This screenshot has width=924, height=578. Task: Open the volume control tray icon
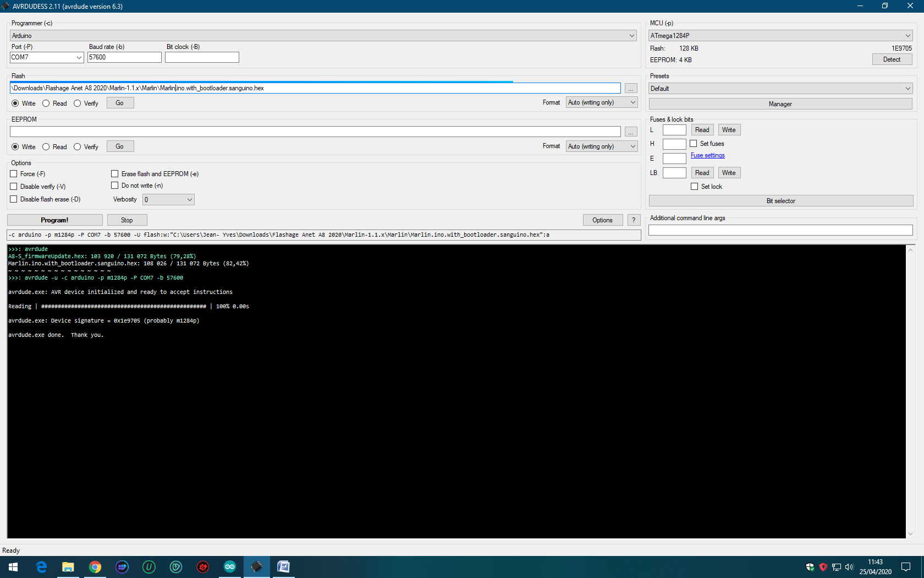[849, 567]
